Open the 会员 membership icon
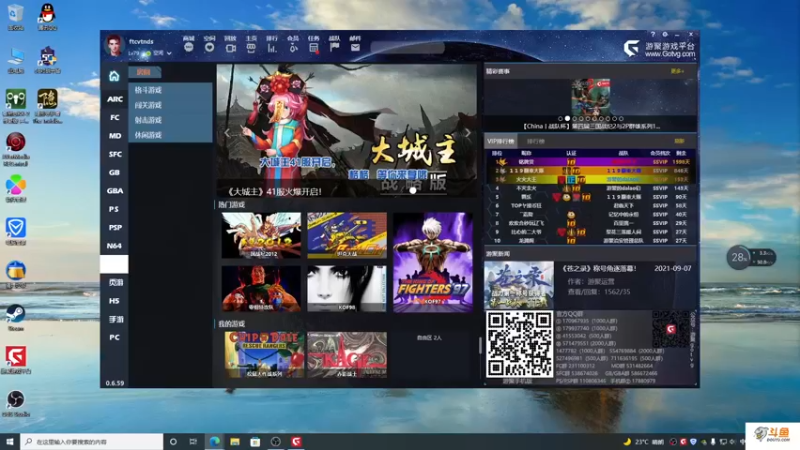The image size is (800, 450). pos(293,47)
